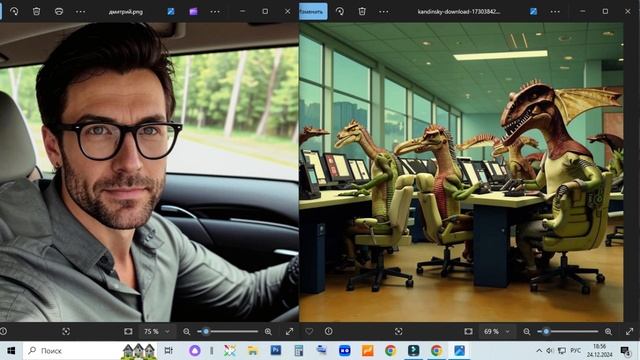Screen dimensions: 640x360
Task: Click the Поиск taskbar search box
Action: point(90,351)
